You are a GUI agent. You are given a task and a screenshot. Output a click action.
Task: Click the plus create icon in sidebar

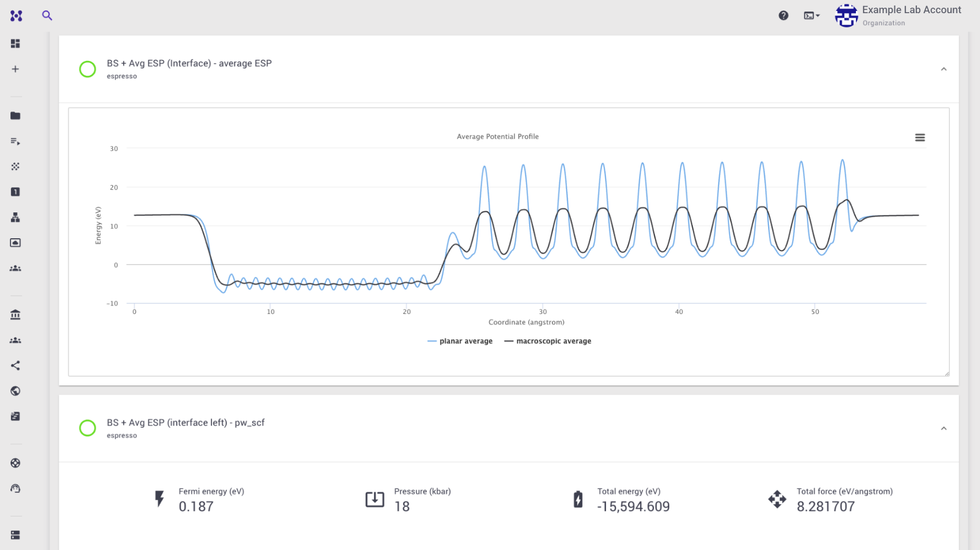click(x=15, y=69)
